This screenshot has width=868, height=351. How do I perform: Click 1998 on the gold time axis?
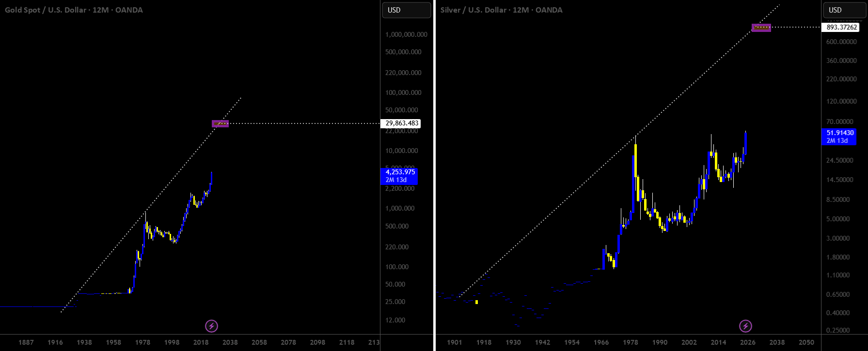tap(172, 342)
